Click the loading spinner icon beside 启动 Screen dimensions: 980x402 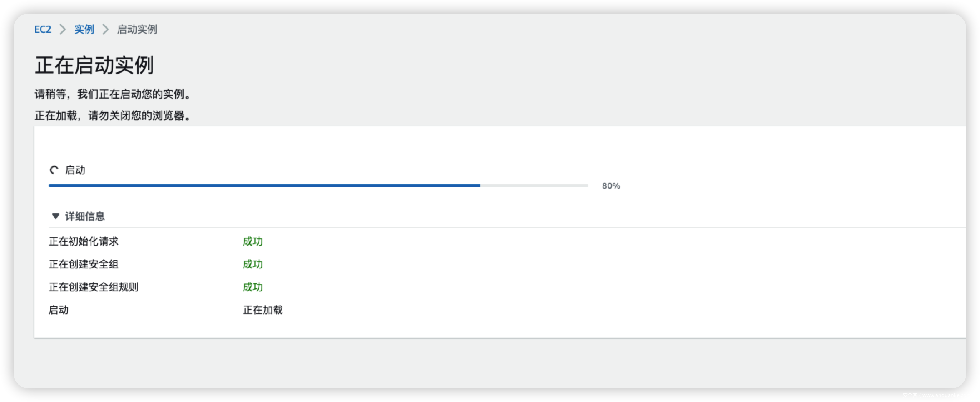pyautogui.click(x=54, y=170)
